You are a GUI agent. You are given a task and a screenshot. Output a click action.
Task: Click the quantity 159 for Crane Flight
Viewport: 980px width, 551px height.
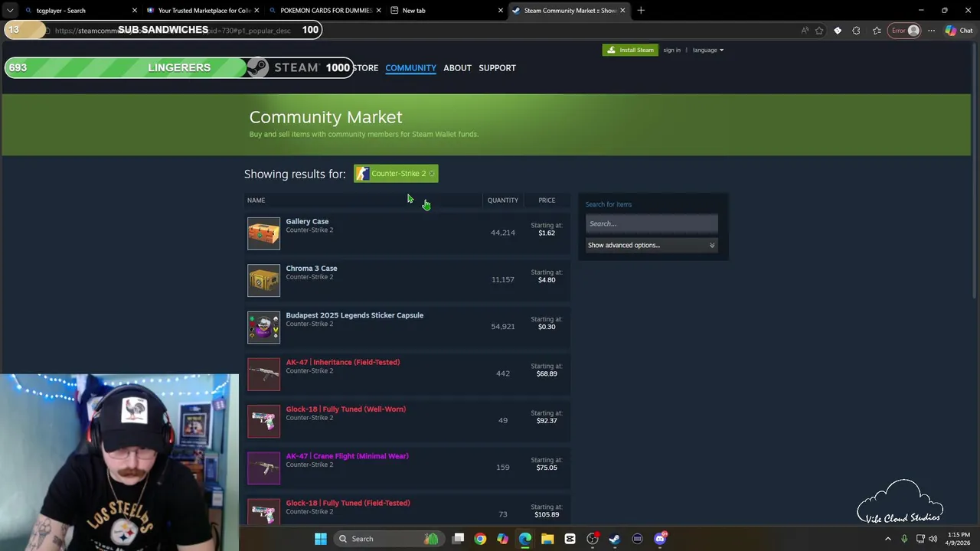pyautogui.click(x=503, y=468)
